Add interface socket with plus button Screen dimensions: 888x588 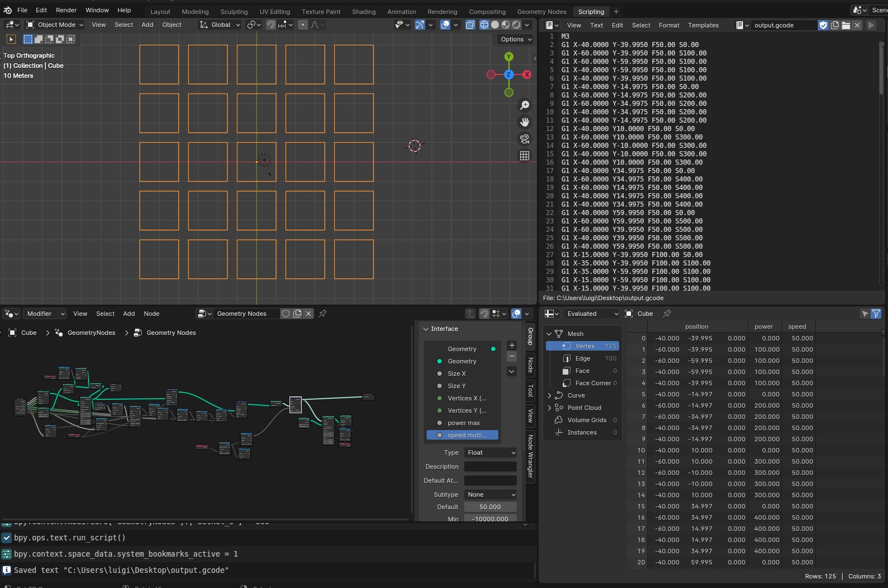point(512,346)
